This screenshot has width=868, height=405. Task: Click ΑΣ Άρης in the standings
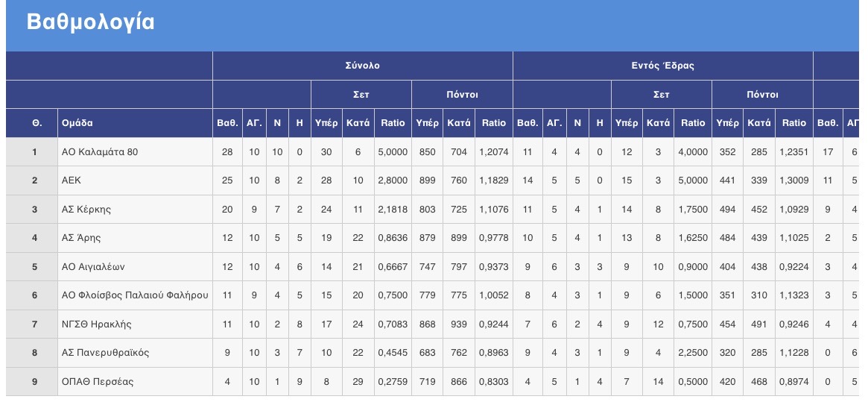pos(80,238)
